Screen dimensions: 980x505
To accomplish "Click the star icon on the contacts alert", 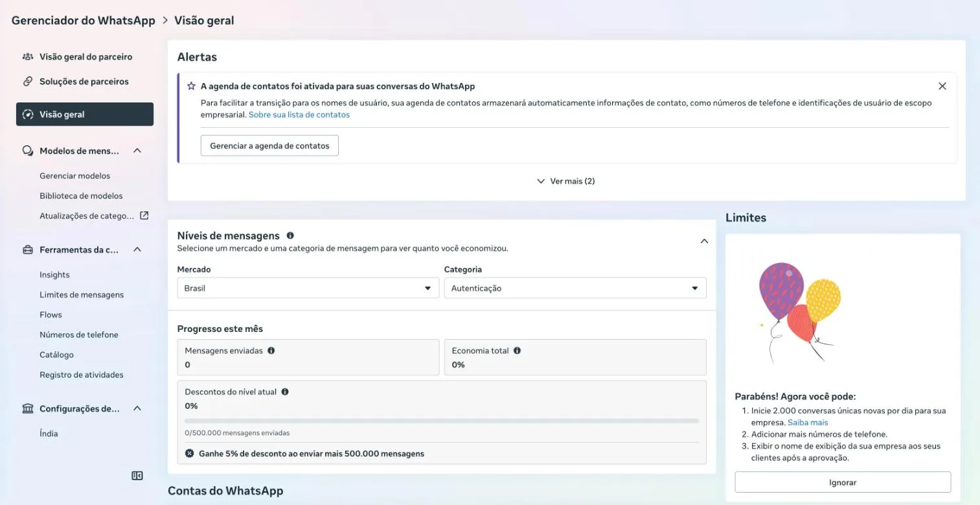I will tap(191, 86).
